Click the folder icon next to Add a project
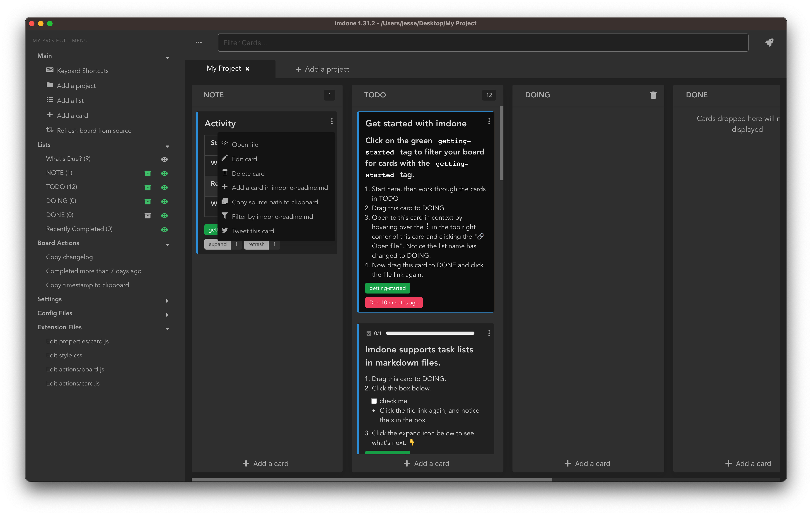The height and width of the screenshot is (515, 812). (50, 85)
